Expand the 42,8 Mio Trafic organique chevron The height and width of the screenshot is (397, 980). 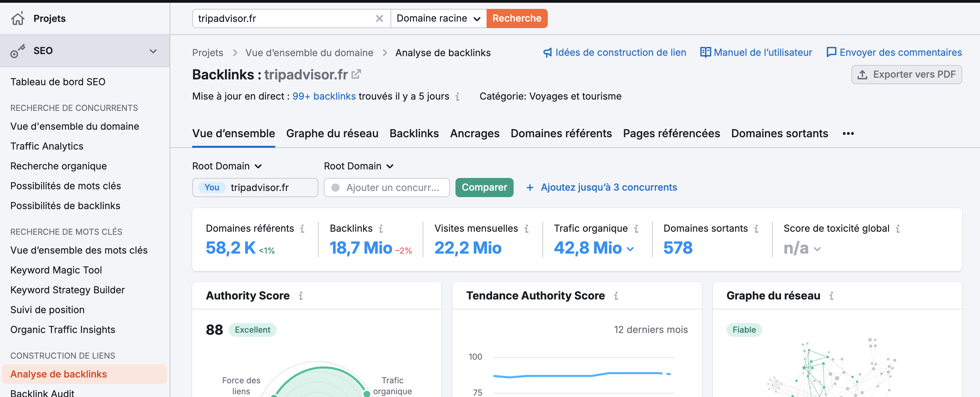[x=630, y=249]
